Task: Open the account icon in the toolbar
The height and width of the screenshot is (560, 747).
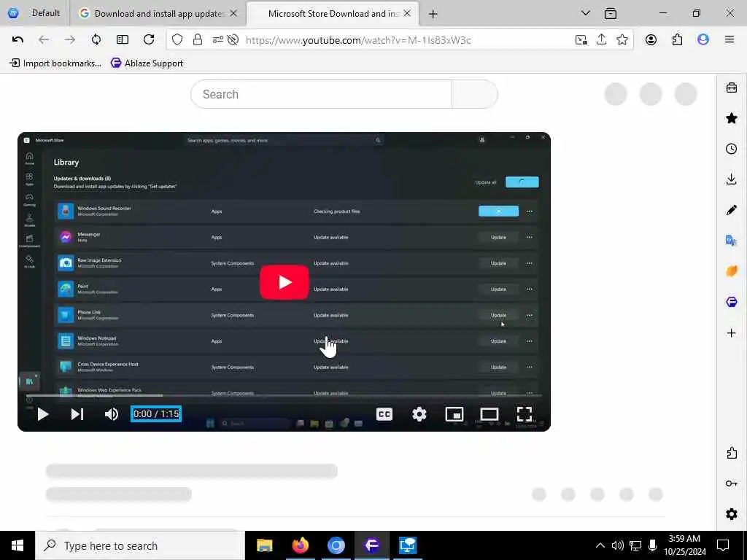Action: [651, 40]
